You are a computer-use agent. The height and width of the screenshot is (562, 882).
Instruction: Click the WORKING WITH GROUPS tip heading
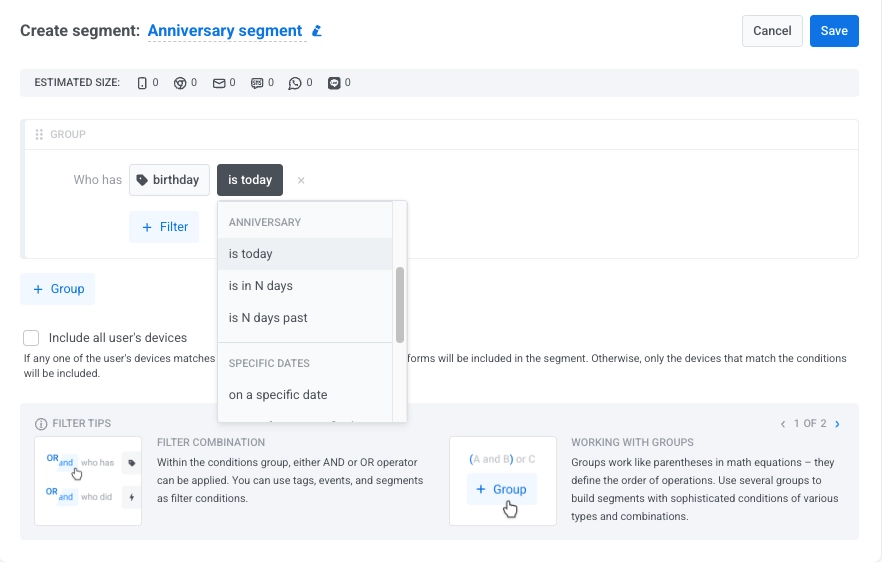pyautogui.click(x=632, y=443)
